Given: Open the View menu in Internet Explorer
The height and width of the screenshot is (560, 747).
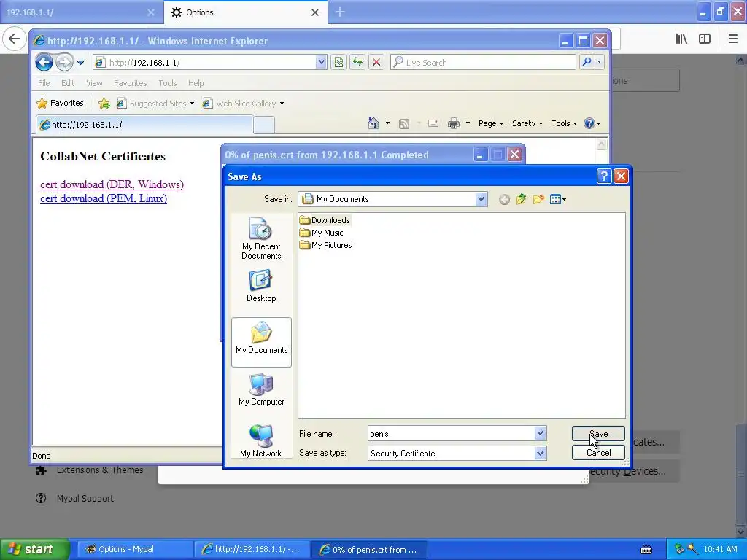Looking at the screenshot, I should point(94,83).
